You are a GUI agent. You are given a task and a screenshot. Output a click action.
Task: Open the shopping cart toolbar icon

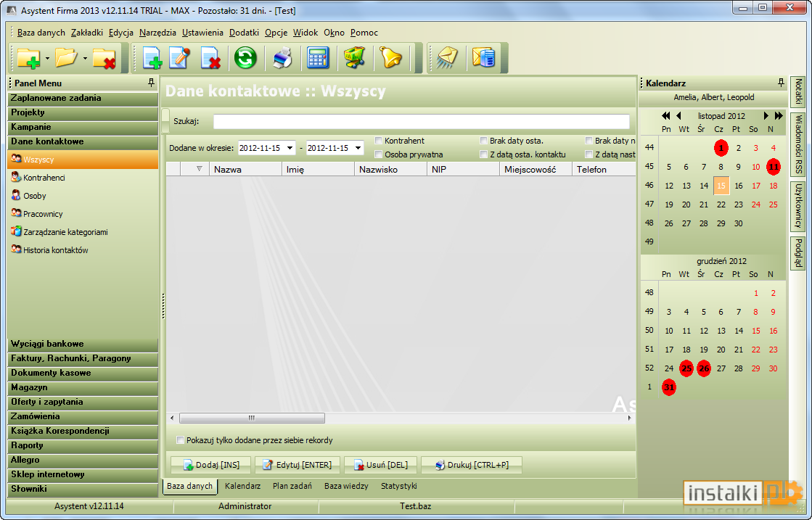pyautogui.click(x=355, y=57)
